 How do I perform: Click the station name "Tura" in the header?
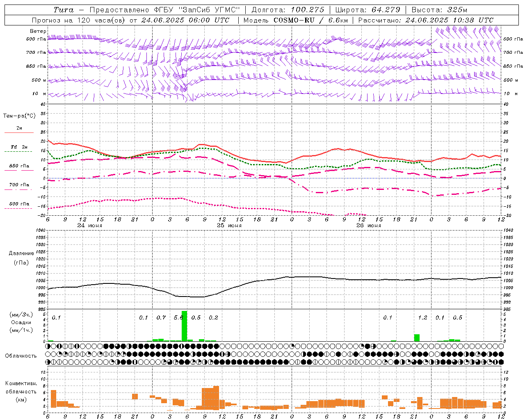[64, 10]
